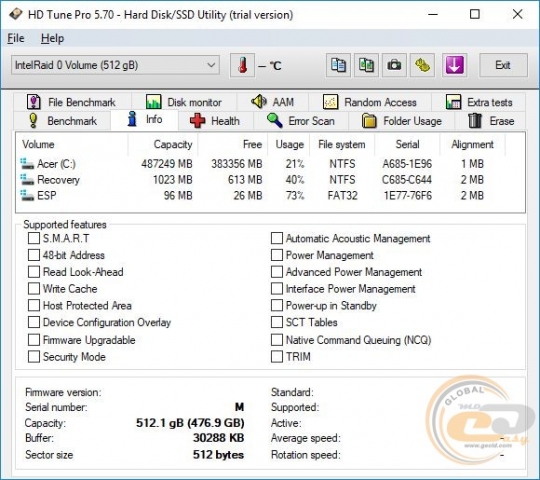540x480 pixels.
Task: Click the Acer (C:) volume drive icon
Action: click(x=27, y=164)
